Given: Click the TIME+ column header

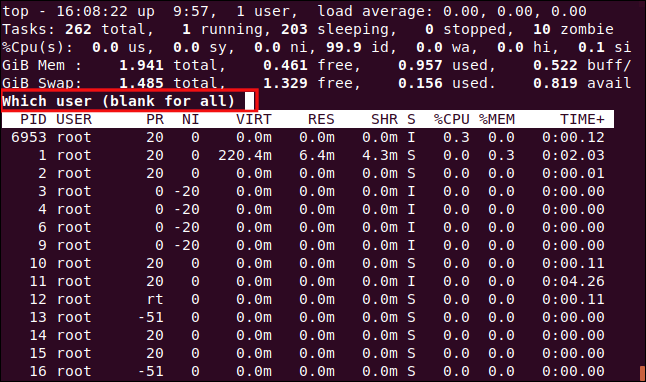Looking at the screenshot, I should tap(582, 119).
